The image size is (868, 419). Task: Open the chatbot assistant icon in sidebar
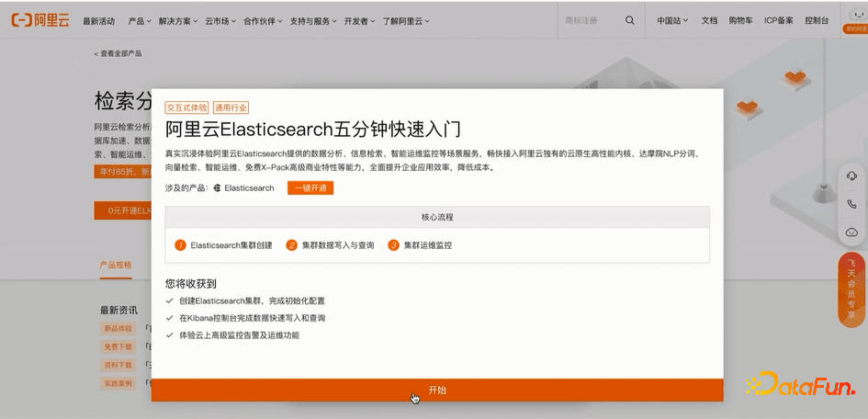click(851, 232)
